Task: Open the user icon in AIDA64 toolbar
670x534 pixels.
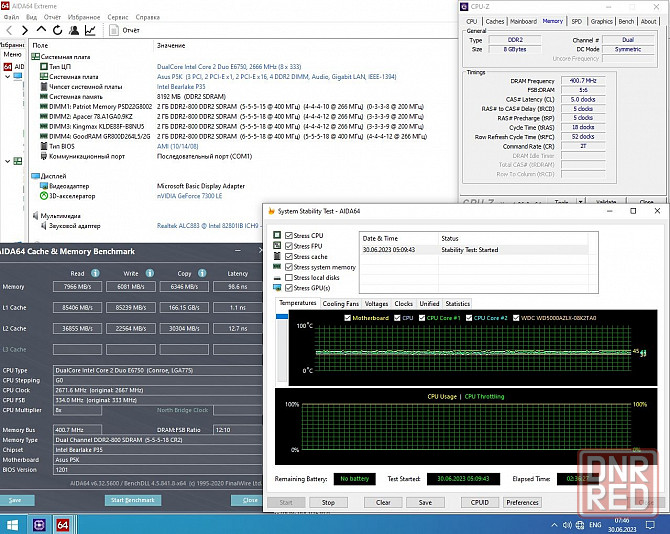Action: click(x=74, y=30)
